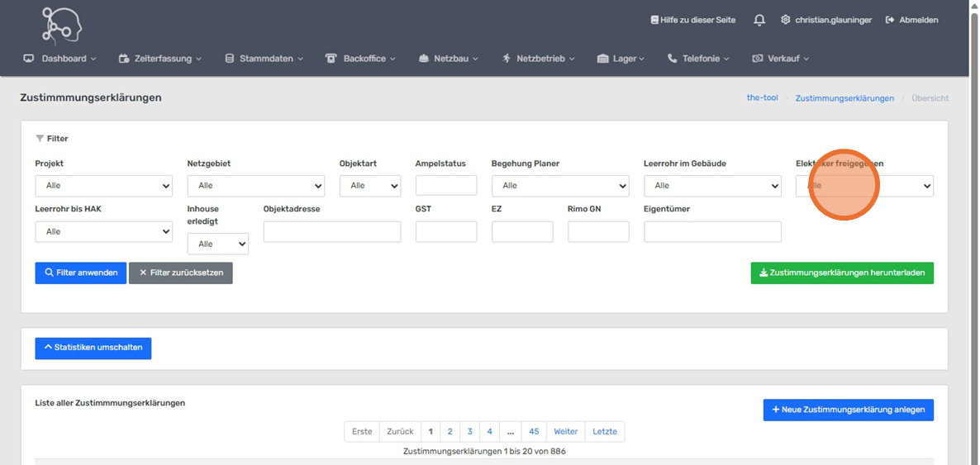Viewport: 980px width, 465px height.
Task: Click the filter funnel icon
Action: (40, 139)
